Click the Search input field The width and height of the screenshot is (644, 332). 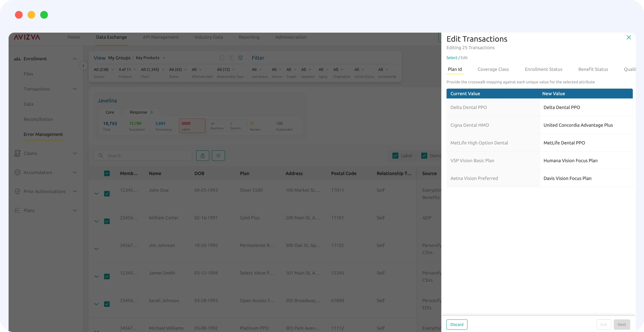tap(147, 156)
